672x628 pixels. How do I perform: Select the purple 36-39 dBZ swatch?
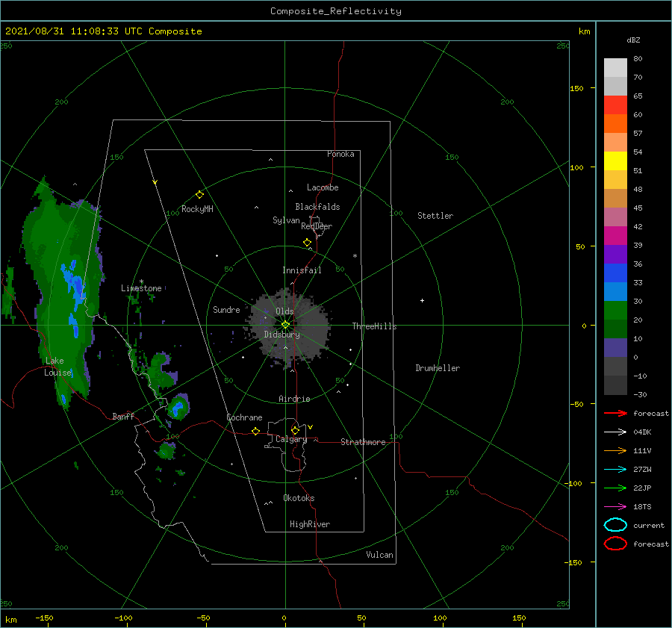(x=615, y=255)
